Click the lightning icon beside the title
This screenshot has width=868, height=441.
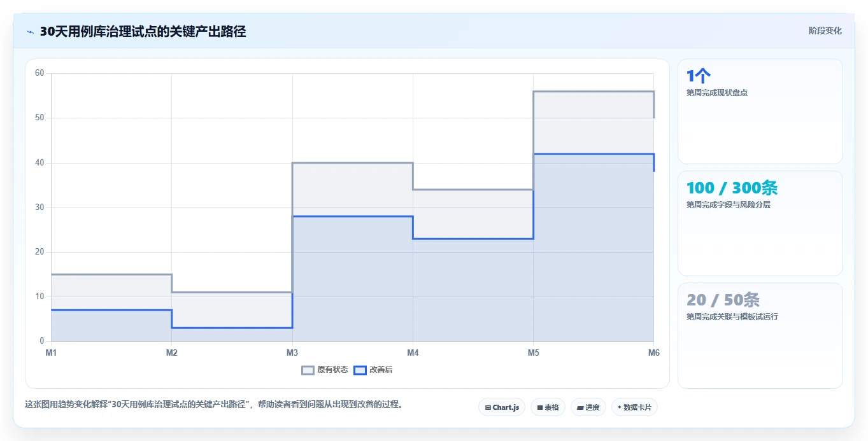click(x=30, y=31)
